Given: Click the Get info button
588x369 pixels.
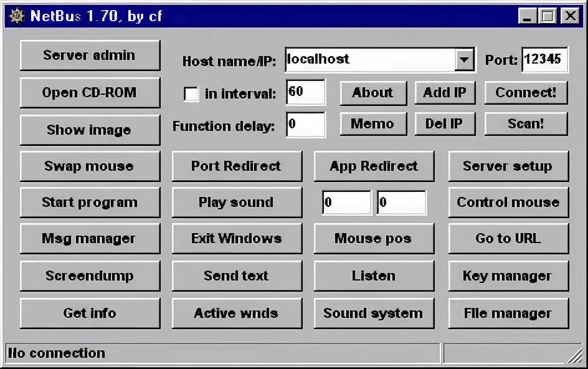Looking at the screenshot, I should (90, 313).
